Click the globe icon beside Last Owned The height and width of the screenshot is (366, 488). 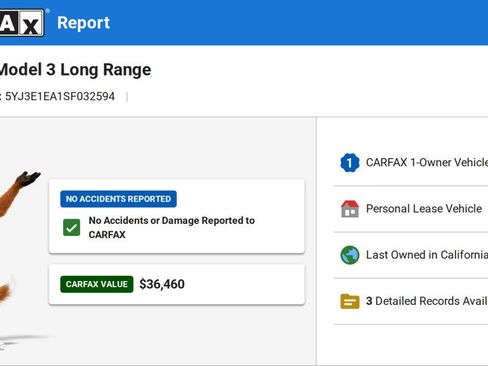pyautogui.click(x=350, y=255)
